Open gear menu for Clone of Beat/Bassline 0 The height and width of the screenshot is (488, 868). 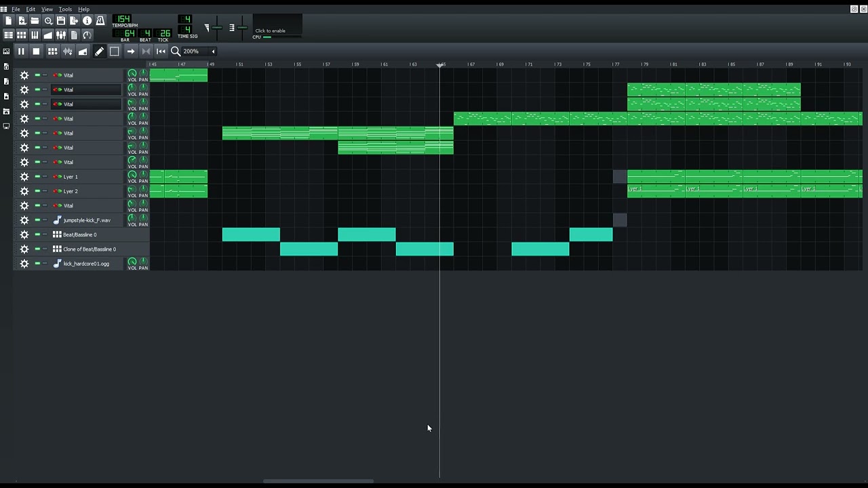tap(24, 249)
